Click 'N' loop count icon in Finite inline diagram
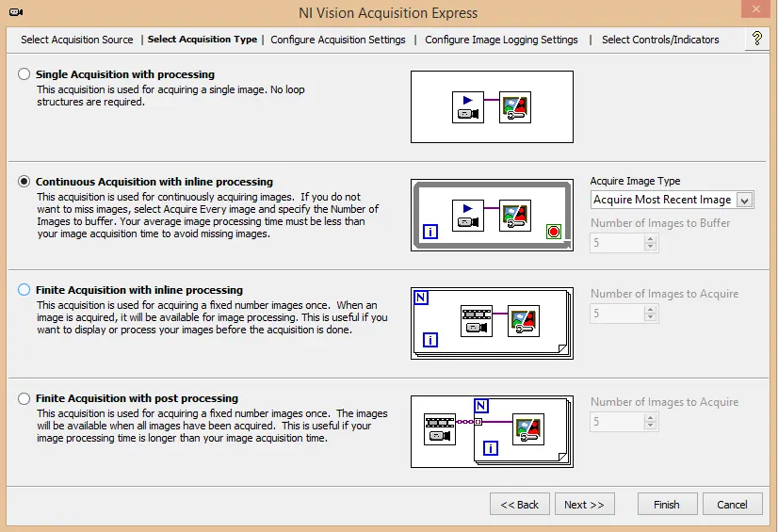The height and width of the screenshot is (532, 778). tap(421, 298)
